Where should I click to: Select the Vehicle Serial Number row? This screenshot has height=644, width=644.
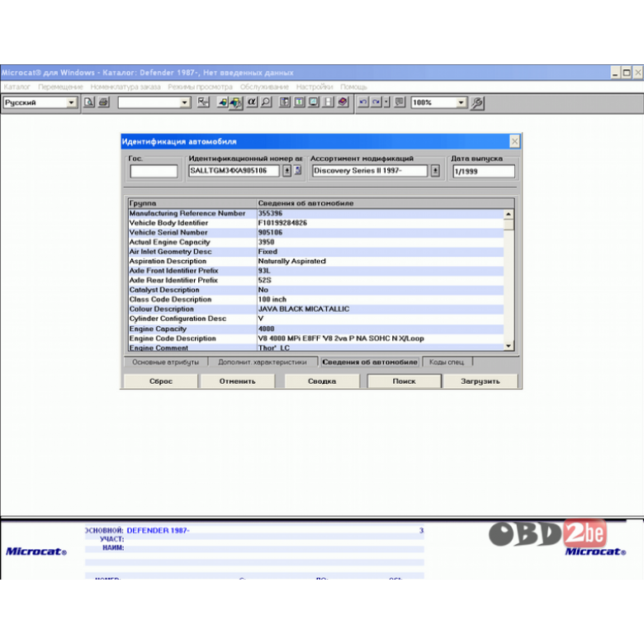(316, 233)
